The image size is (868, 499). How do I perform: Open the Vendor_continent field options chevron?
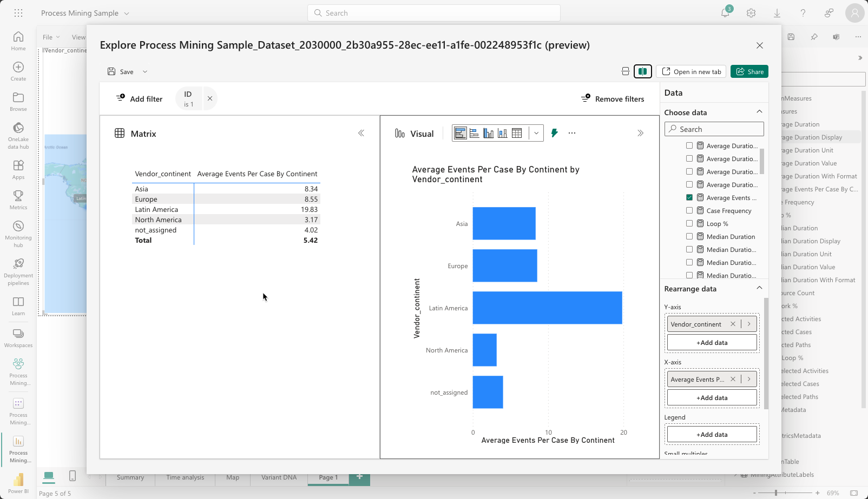click(749, 324)
